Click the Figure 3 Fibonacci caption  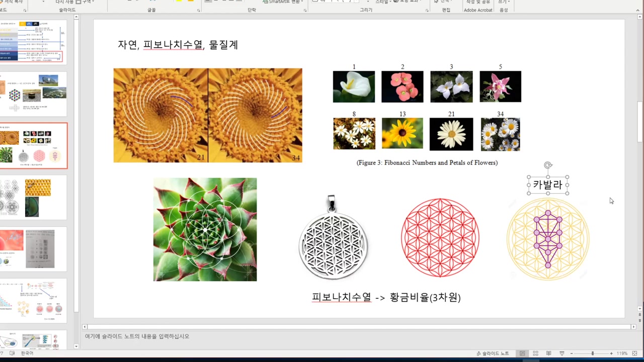coord(427,162)
